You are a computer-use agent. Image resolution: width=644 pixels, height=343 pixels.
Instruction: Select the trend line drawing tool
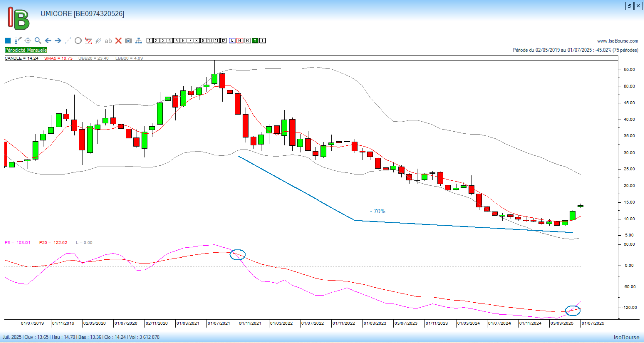pyautogui.click(x=68, y=41)
